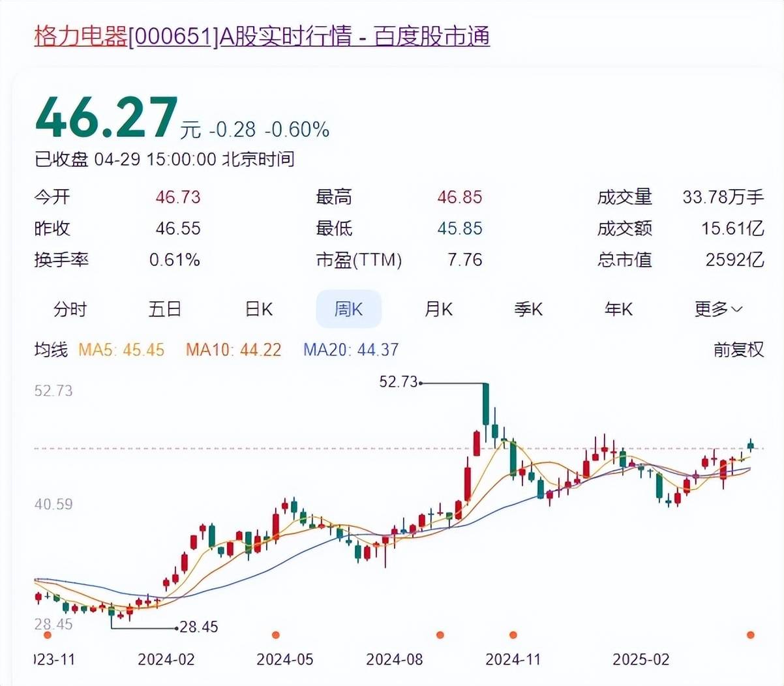This screenshot has width=784, height=686.
Task: Click the 市盈(TTM) value 7.76
Action: (x=465, y=260)
